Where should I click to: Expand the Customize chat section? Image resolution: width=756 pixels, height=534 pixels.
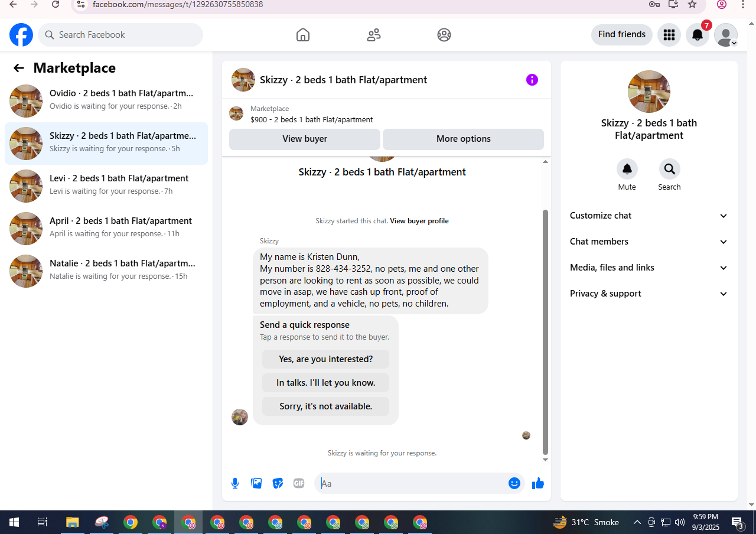click(649, 216)
